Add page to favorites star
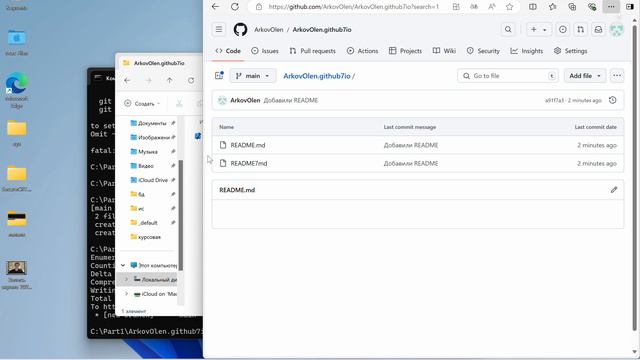Image resolution: width=640 pixels, height=360 pixels. 509,7
